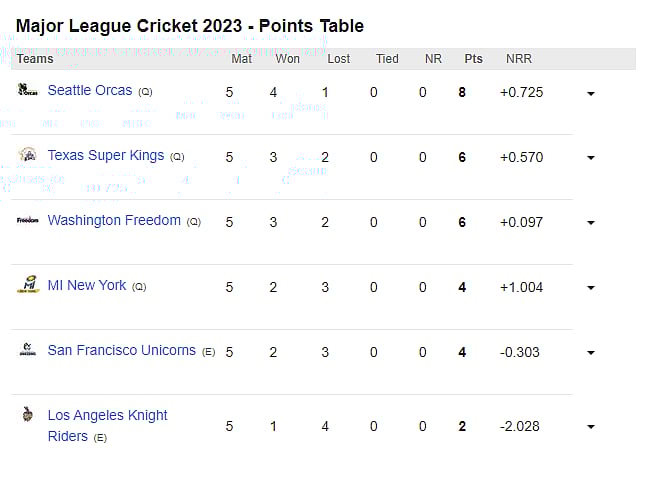Open the Los Angeles Knight Riders link
The width and height of the screenshot is (645, 497).
point(107,415)
